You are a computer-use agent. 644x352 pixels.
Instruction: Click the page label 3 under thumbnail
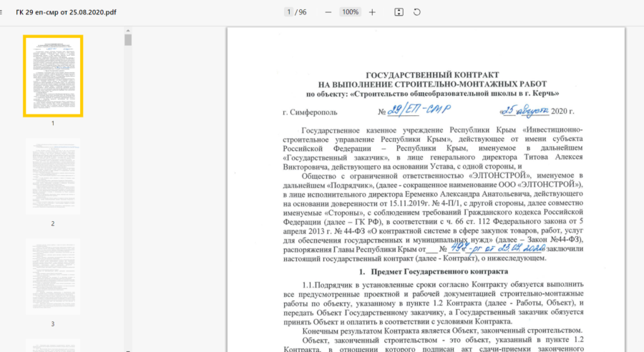click(x=52, y=324)
